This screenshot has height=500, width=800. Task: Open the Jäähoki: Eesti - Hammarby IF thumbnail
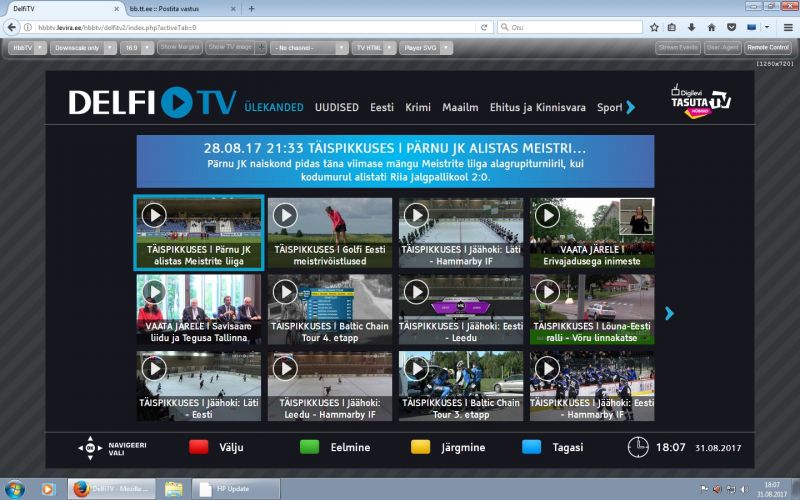coord(592,386)
